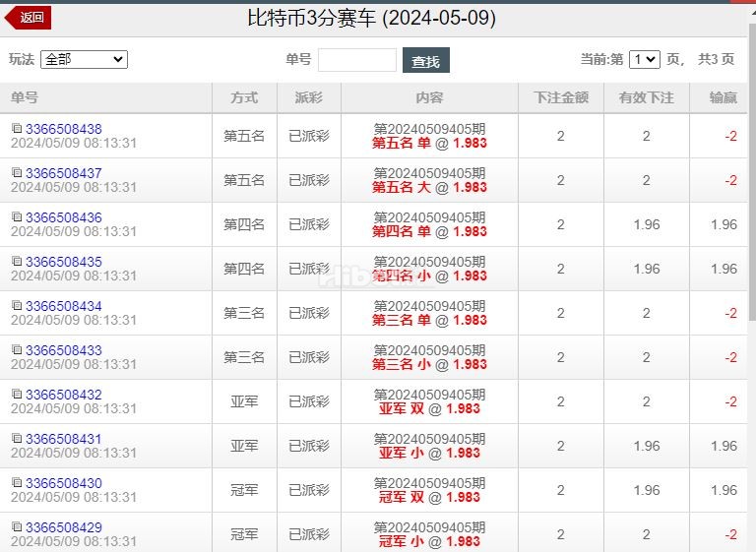Click the copy icon beside order 3366508437

pos(17,172)
